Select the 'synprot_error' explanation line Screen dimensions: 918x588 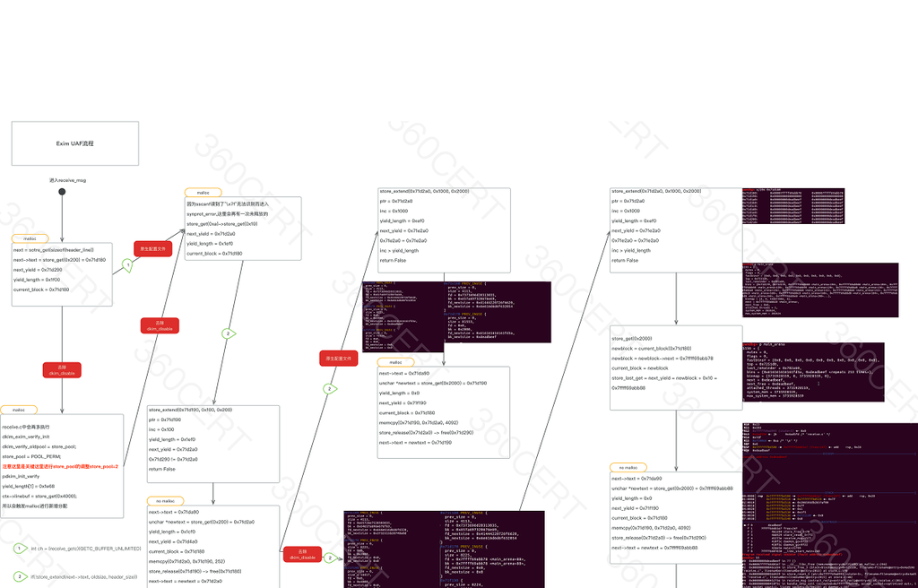point(227,213)
